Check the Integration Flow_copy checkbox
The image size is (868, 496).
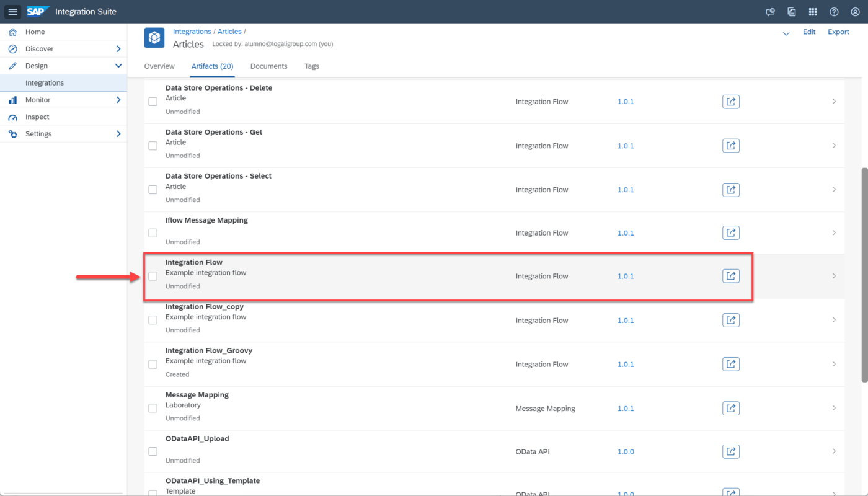tap(153, 321)
